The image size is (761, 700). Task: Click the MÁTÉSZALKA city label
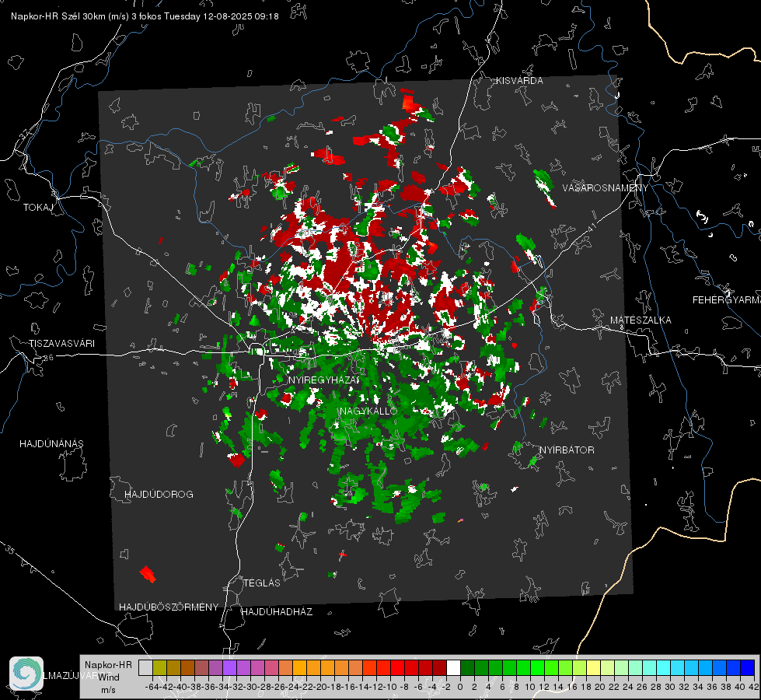pos(641,320)
